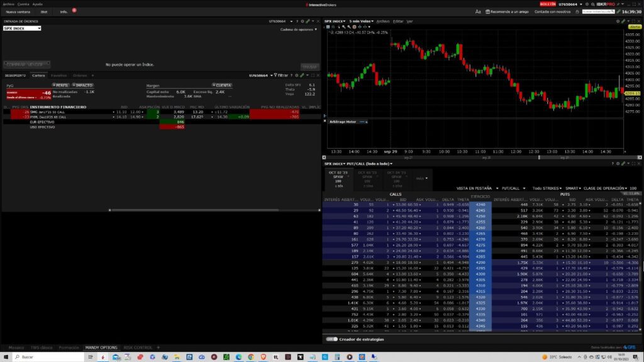The width and height of the screenshot is (644, 362).
Task: Expand the CUENTA margin section button
Action: tap(222, 85)
